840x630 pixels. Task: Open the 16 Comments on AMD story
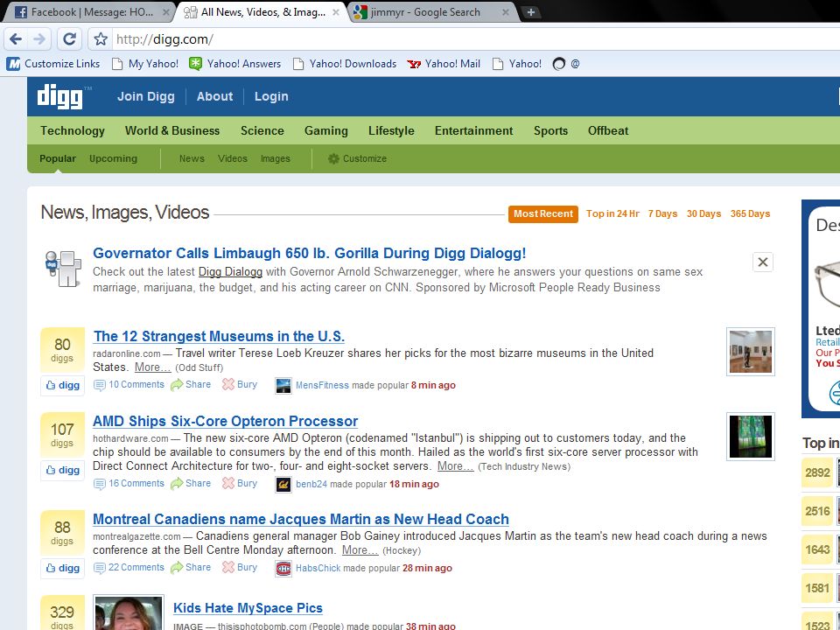tap(129, 483)
